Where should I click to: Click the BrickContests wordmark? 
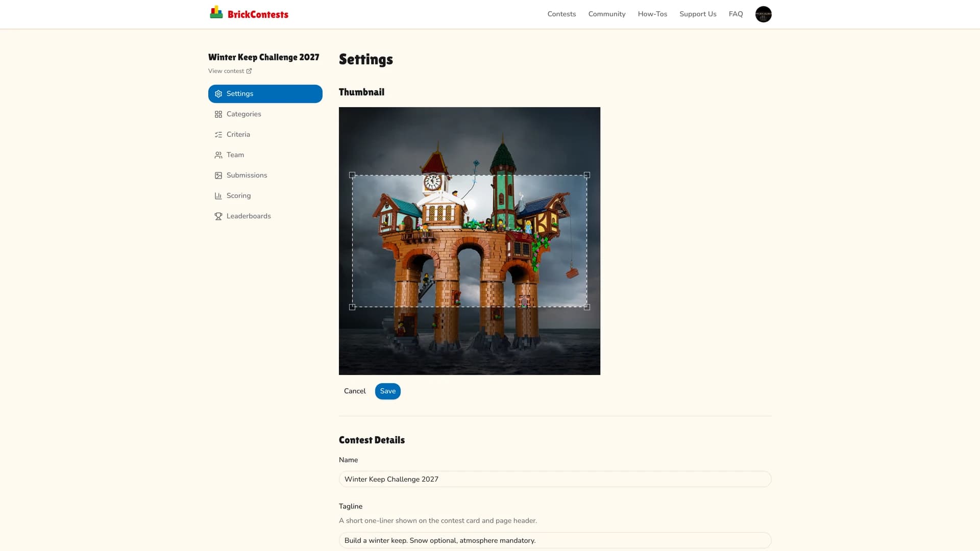[x=258, y=14]
